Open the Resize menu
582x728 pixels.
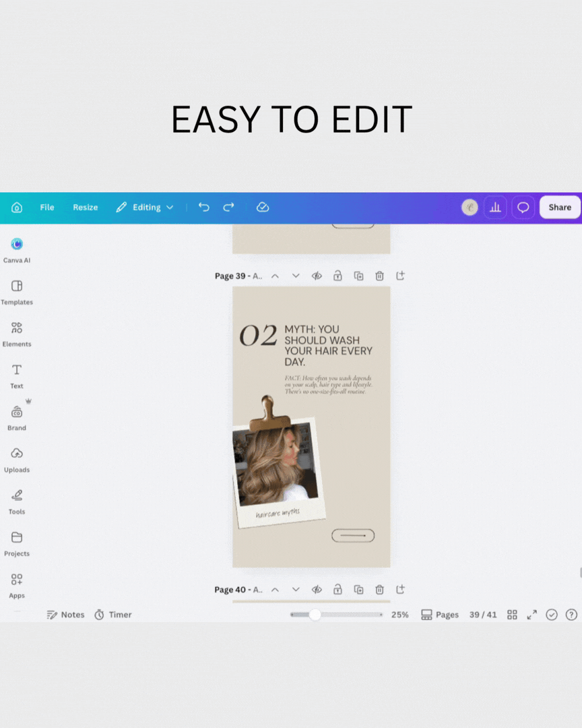click(x=86, y=208)
